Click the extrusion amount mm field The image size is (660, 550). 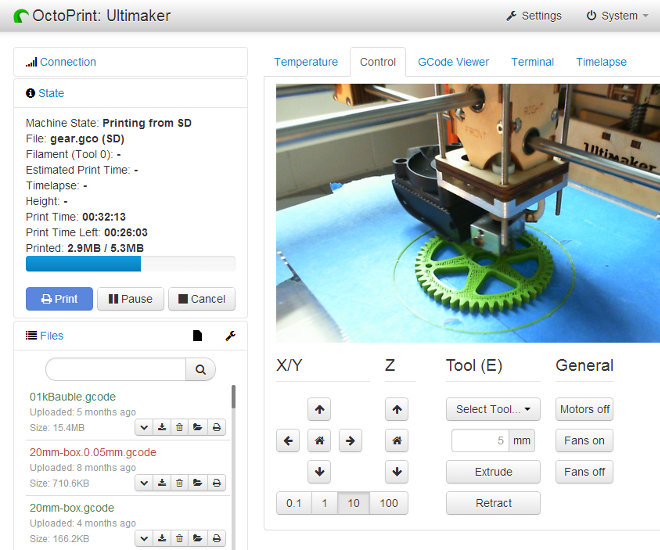click(x=480, y=441)
